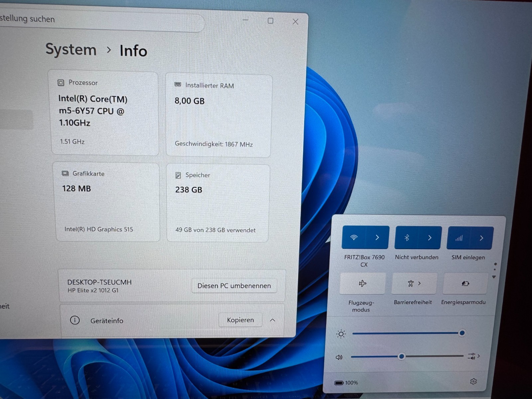Select the 128 MB Grafikkarte value

[76, 189]
